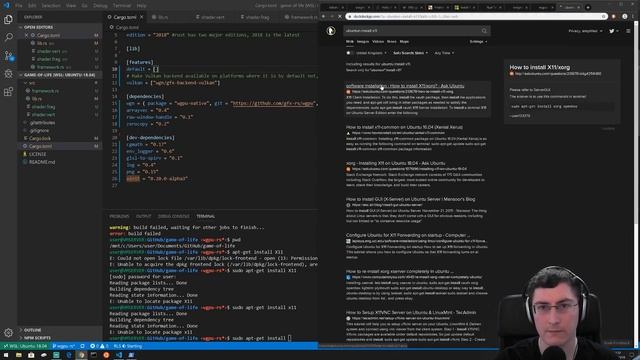Open the Extensions view in activity bar
This screenshot has height=360, width=640.
click(x=8, y=92)
